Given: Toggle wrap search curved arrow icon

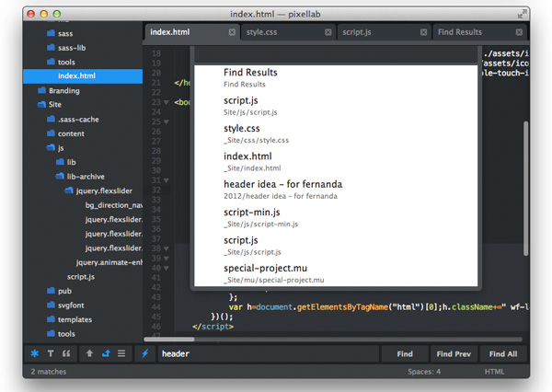Looking at the screenshot, I should [106, 353].
